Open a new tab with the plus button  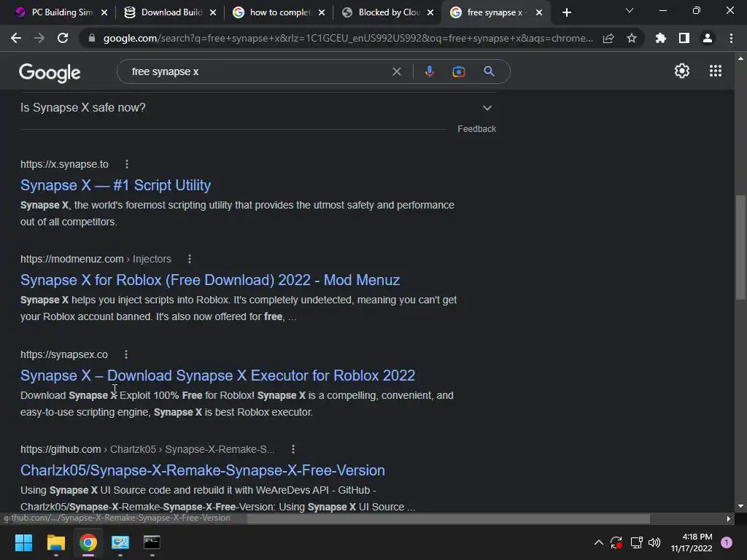(x=566, y=12)
